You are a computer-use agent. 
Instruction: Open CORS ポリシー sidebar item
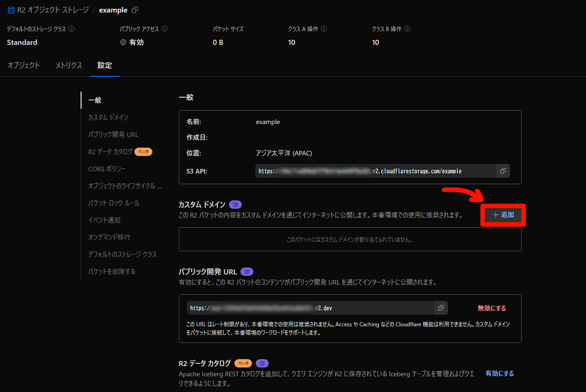(x=107, y=168)
